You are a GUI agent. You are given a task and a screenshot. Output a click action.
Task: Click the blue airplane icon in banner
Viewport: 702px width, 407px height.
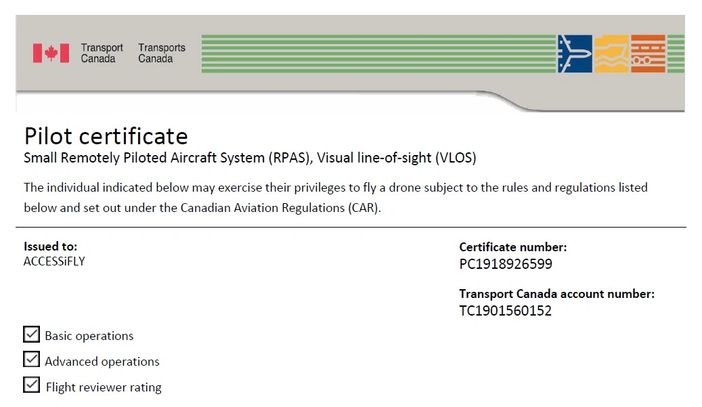coord(574,53)
